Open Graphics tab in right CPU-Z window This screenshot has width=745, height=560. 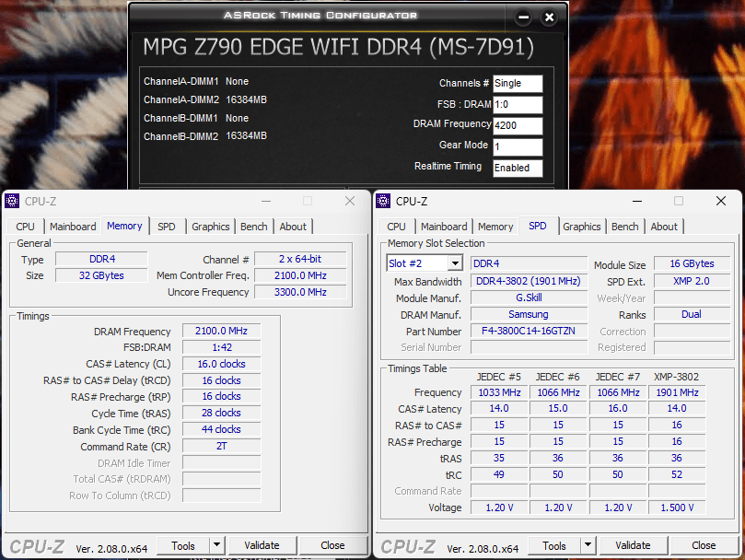pos(582,227)
